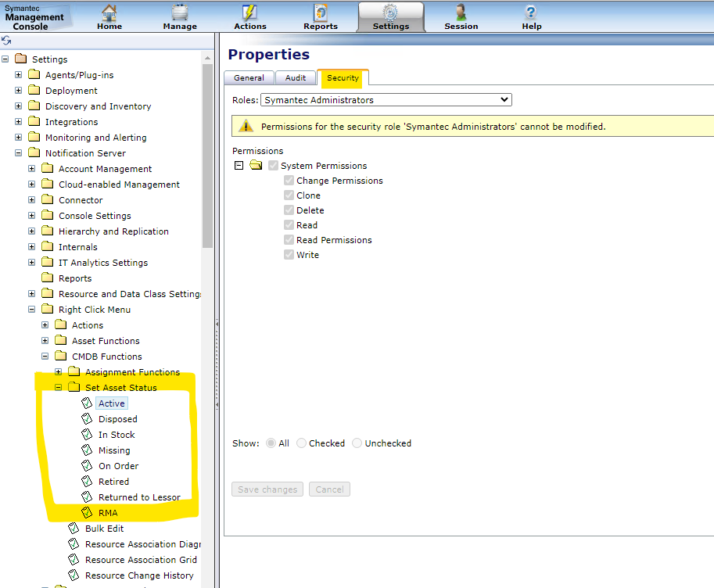Click the System Permissions folder icon
The width and height of the screenshot is (714, 588).
pyautogui.click(x=256, y=165)
